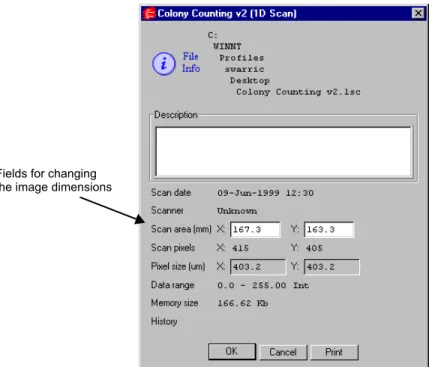Screen dimensions: 435x367
Task: Click inside the Description text box
Action: (x=284, y=151)
